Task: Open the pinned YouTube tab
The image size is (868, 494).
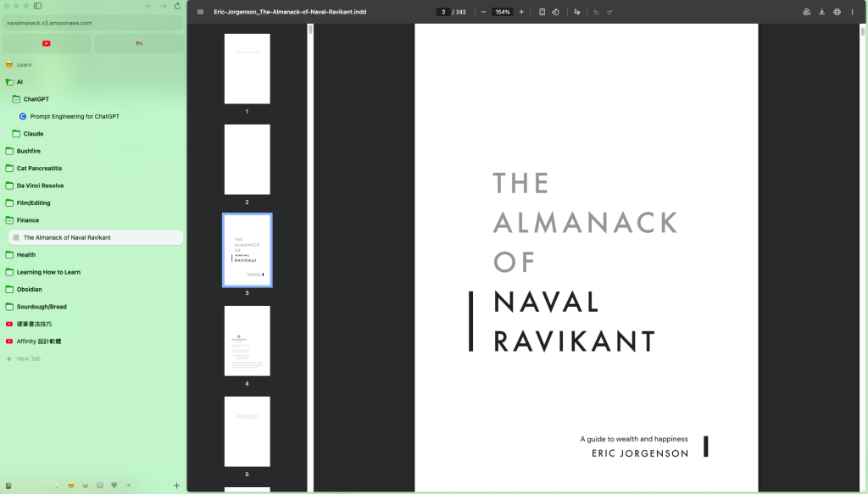Action: (x=47, y=43)
